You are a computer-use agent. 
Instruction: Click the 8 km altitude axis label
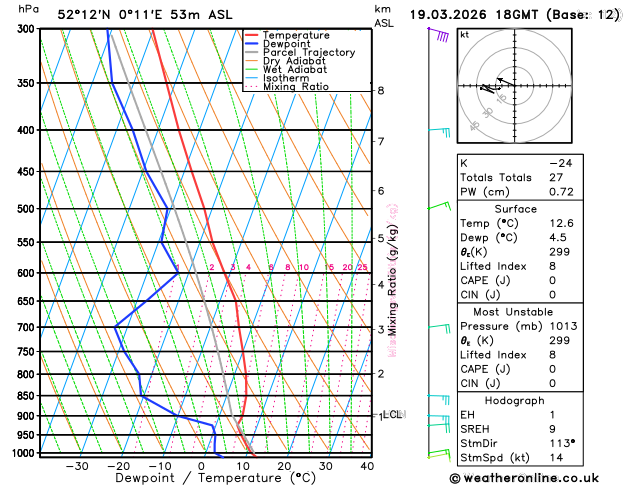coord(381,91)
